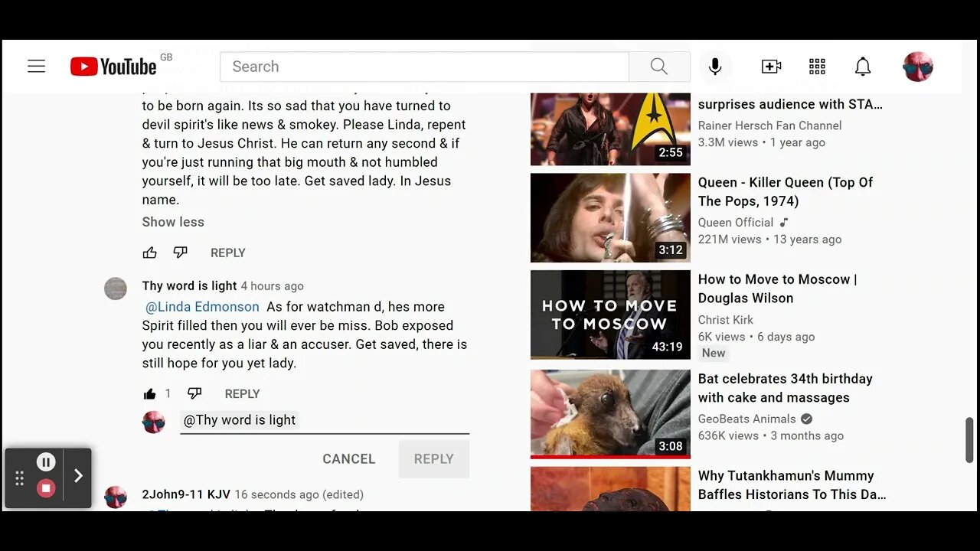Open 'Queen - Killer Queen (Top Of The Pops, 1974)' title
The height and width of the screenshot is (551, 980).
coord(786,191)
